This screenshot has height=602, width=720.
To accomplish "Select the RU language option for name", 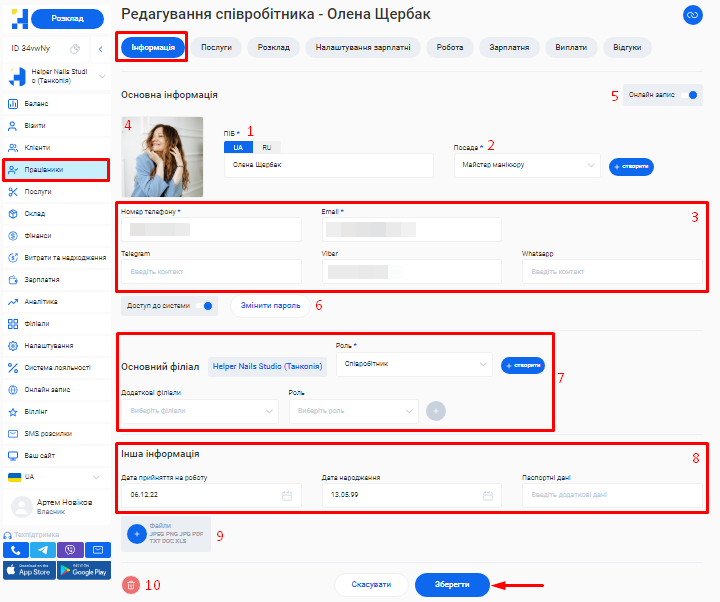I will pyautogui.click(x=266, y=147).
